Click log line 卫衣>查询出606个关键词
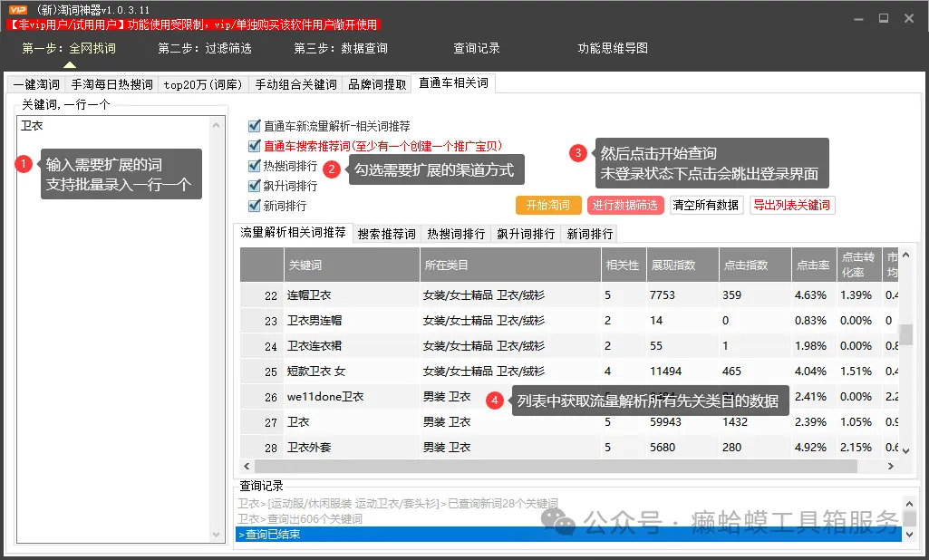The image size is (929, 560). coord(300,519)
